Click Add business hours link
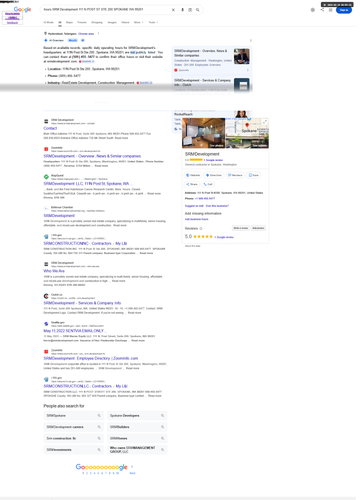The image size is (360, 500). pos(197,219)
